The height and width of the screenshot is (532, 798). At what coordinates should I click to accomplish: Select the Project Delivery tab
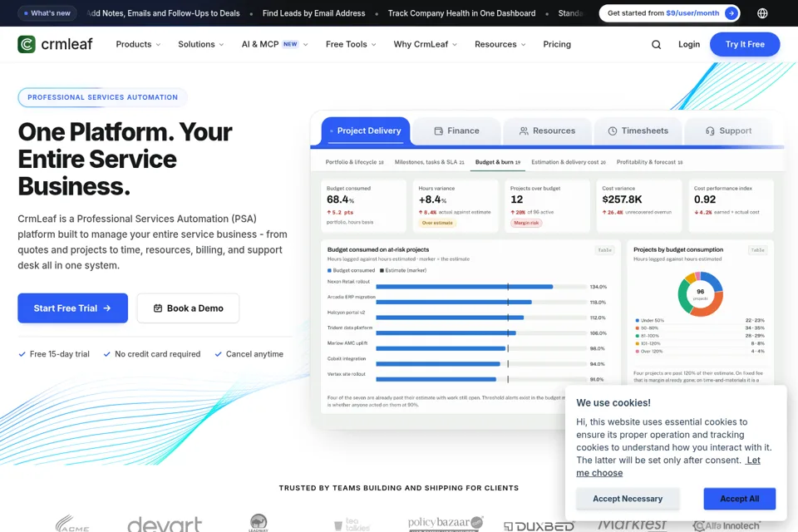pyautogui.click(x=366, y=131)
